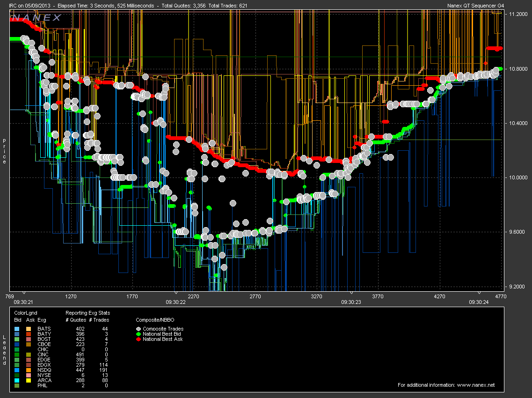Viewport: 532px width, 398px height.
Task: Click the 10.8000 price axis label
Action: coord(518,69)
